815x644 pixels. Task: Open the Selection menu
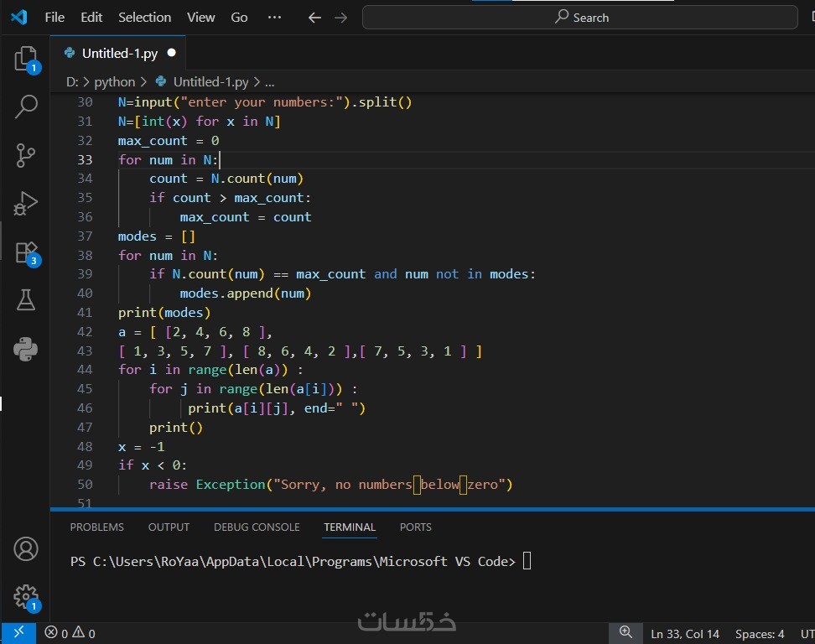pos(144,18)
